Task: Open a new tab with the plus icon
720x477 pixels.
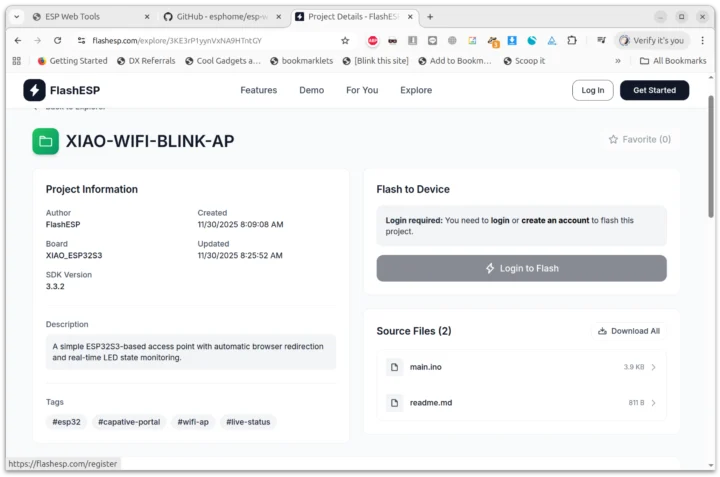Action: click(430, 17)
